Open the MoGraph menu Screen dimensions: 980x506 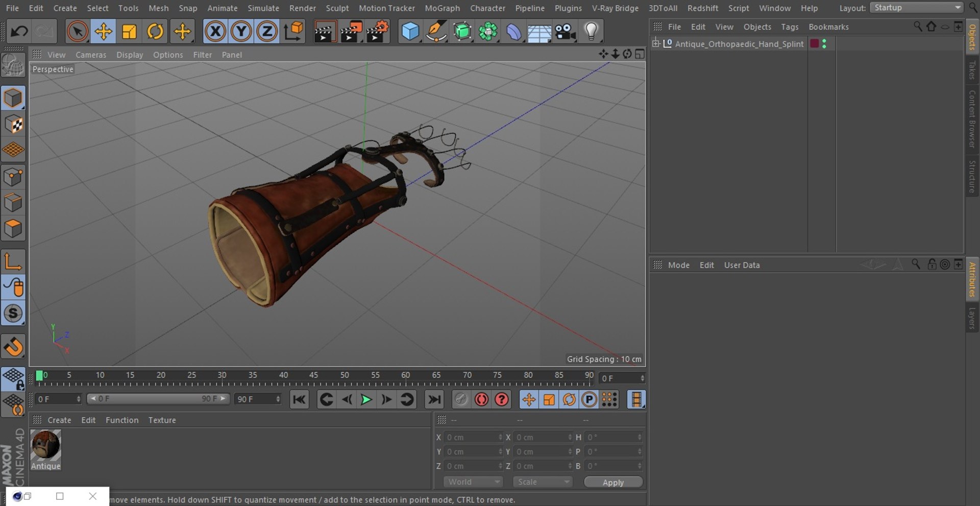[442, 8]
